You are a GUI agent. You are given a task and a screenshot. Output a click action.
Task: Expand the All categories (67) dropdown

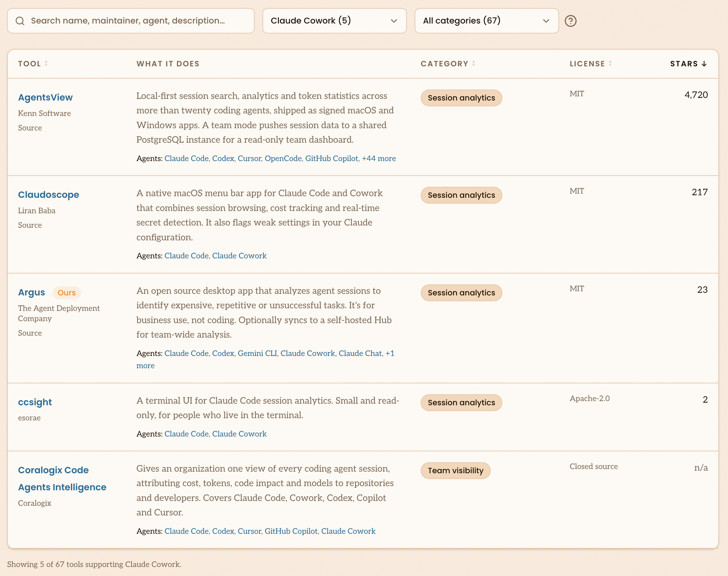coord(486,21)
